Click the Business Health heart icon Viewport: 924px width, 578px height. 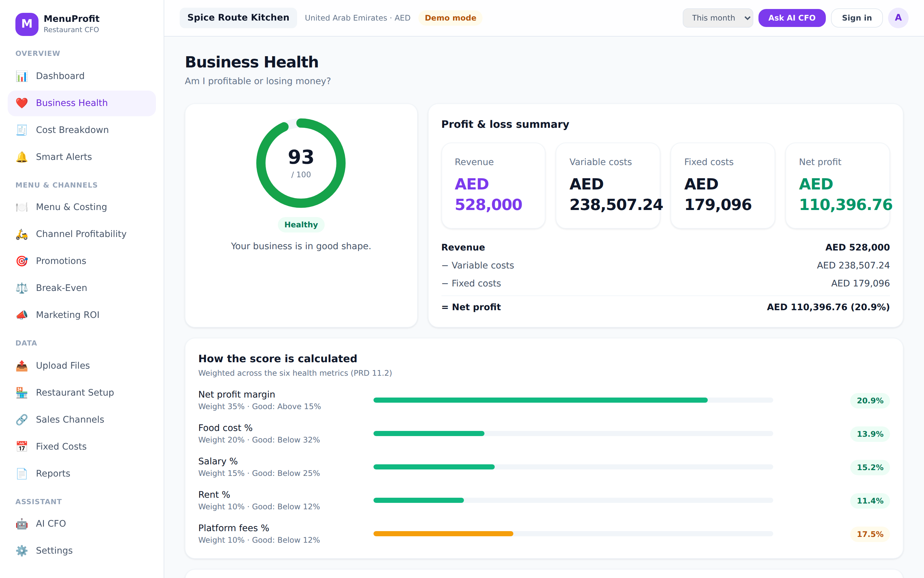pos(22,103)
